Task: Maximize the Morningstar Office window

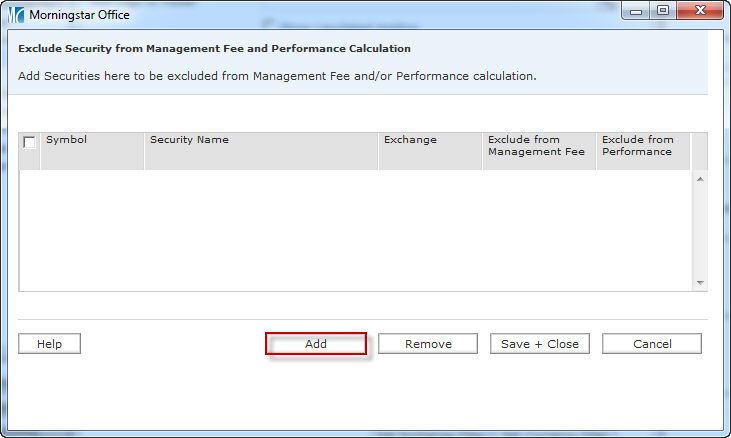Action: 662,10
